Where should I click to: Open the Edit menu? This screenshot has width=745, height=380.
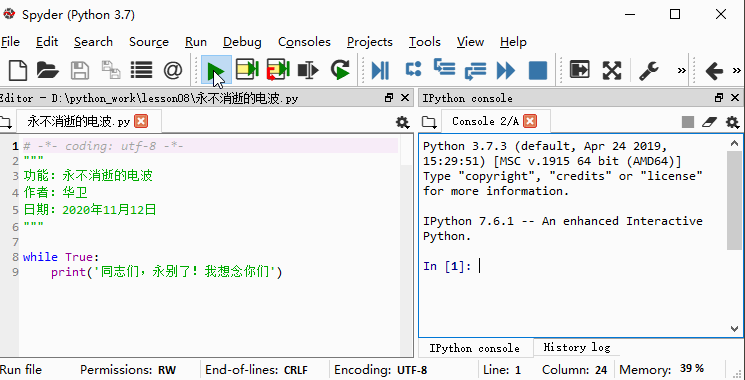47,42
